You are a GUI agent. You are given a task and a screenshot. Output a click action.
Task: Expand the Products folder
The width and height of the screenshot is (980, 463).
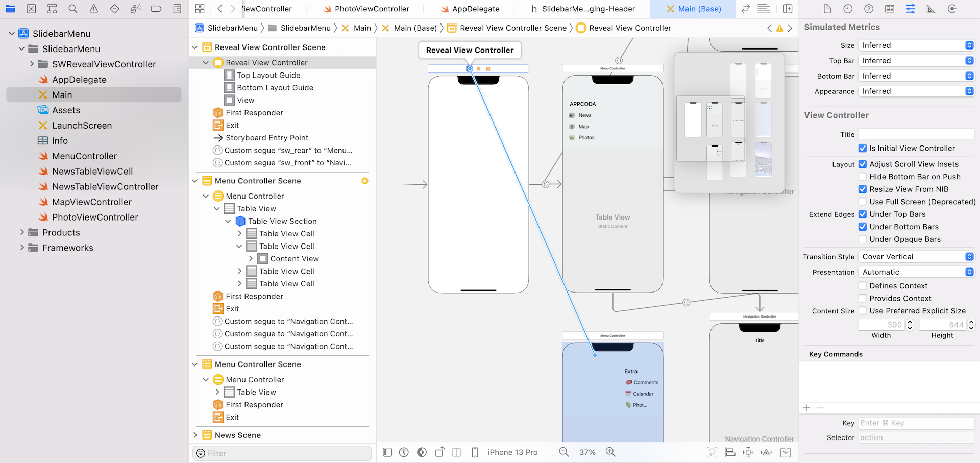(x=22, y=232)
